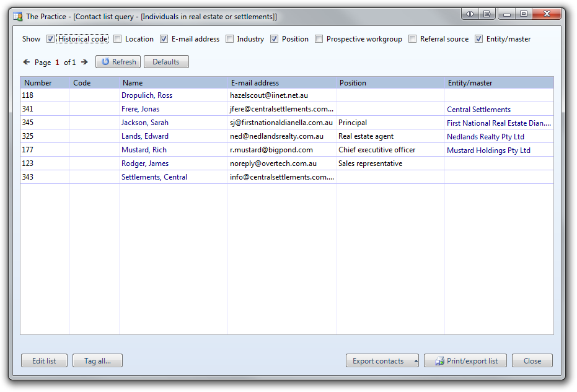Click the Print/export list button
Image resolution: width=577 pixels, height=392 pixels.
(x=465, y=361)
